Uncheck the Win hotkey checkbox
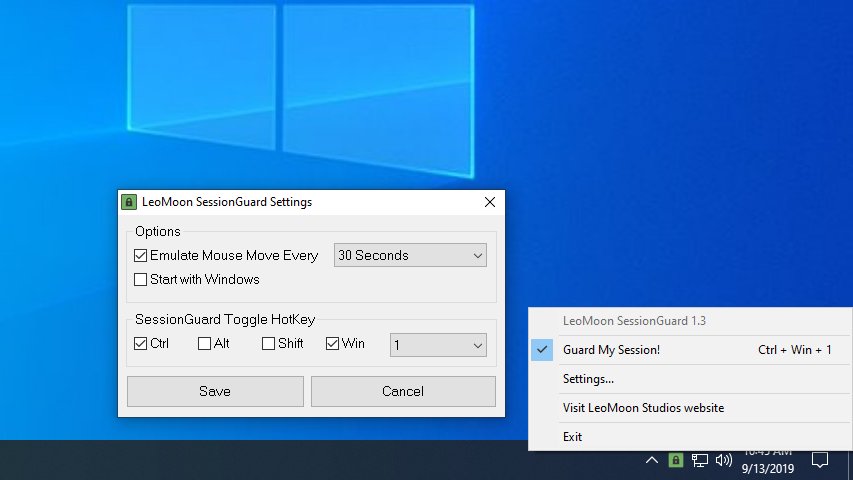Viewport: 853px width, 480px height. click(x=333, y=344)
